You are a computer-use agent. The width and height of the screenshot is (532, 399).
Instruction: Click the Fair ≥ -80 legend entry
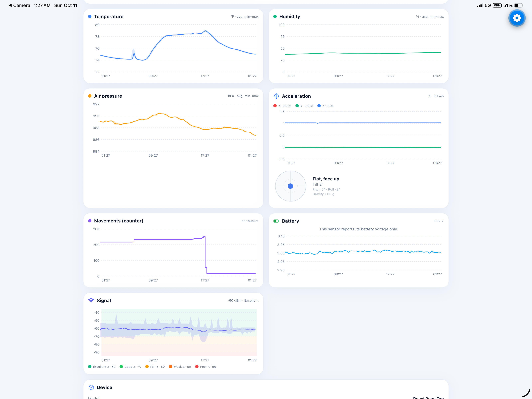pos(155,367)
